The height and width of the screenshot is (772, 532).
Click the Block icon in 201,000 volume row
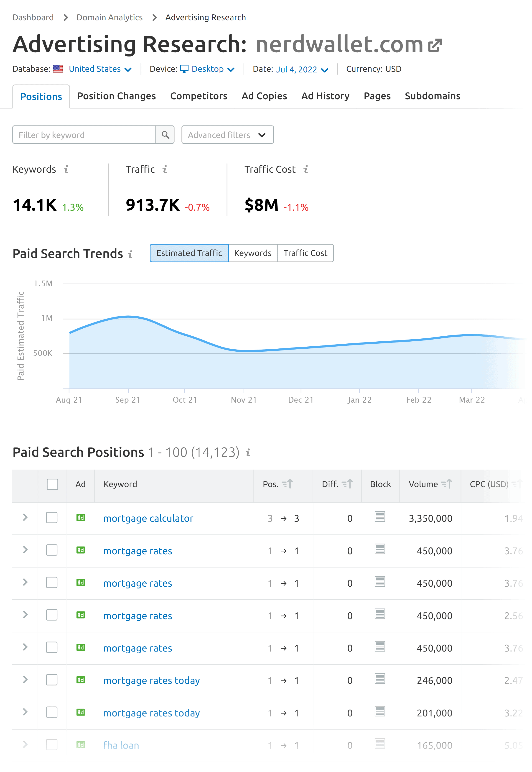[380, 711]
